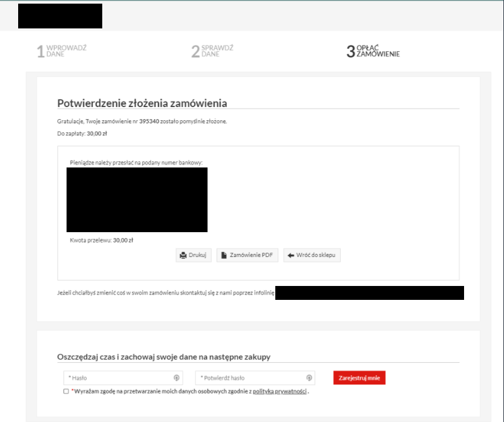The height and width of the screenshot is (422, 504).
Task: Click the Kwota przelewu 30,00 zł line
Action: (102, 240)
